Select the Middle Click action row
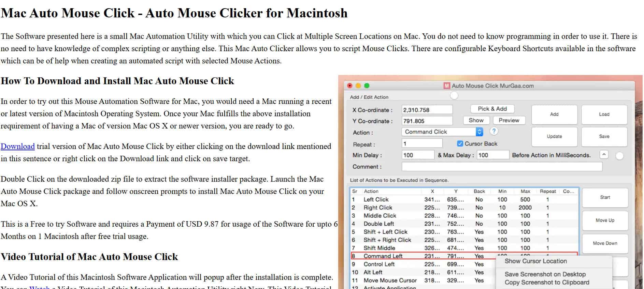Screen dimensions: 644x289 click(x=464, y=216)
